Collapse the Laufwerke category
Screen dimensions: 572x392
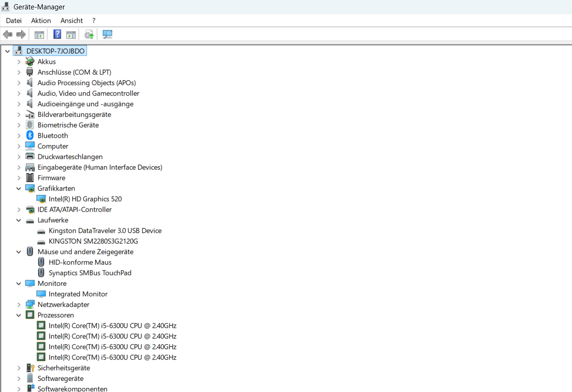(x=19, y=220)
